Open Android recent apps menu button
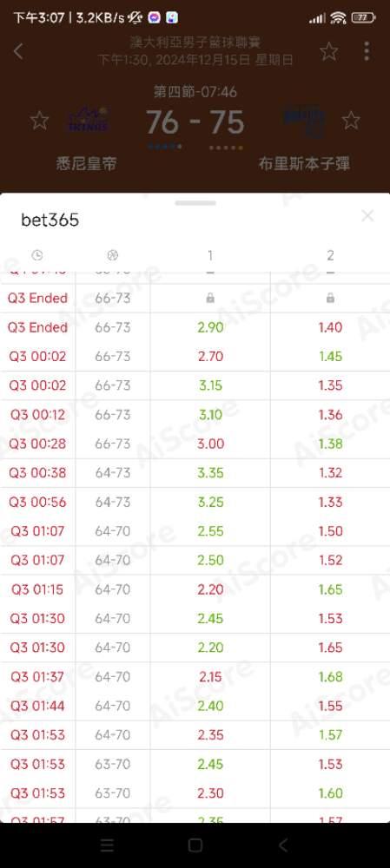The image size is (390, 868). click(x=107, y=845)
